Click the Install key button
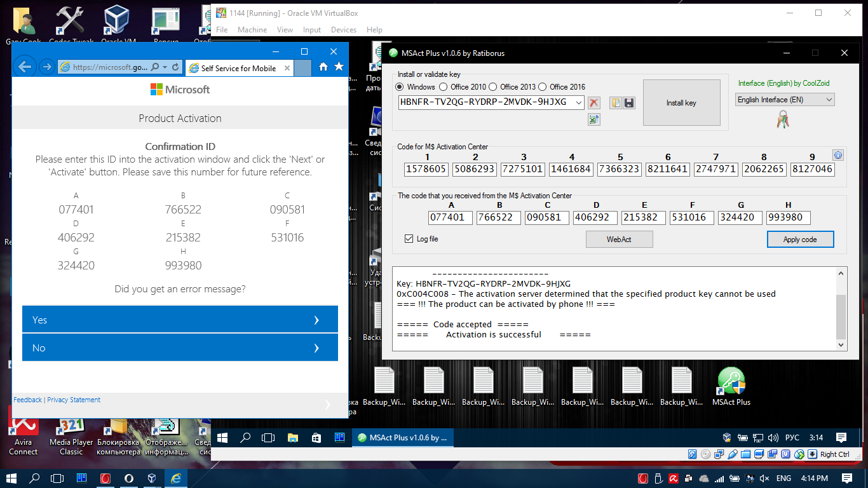 (x=681, y=103)
